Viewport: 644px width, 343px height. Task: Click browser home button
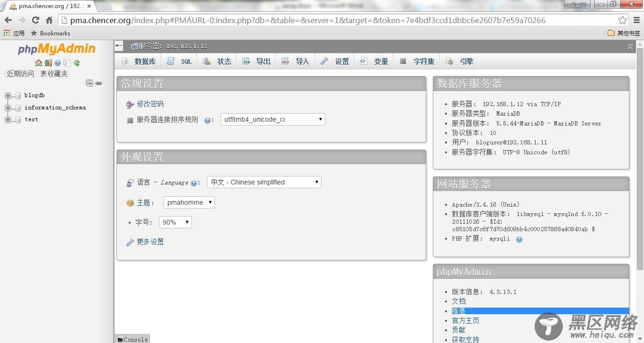click(x=49, y=20)
